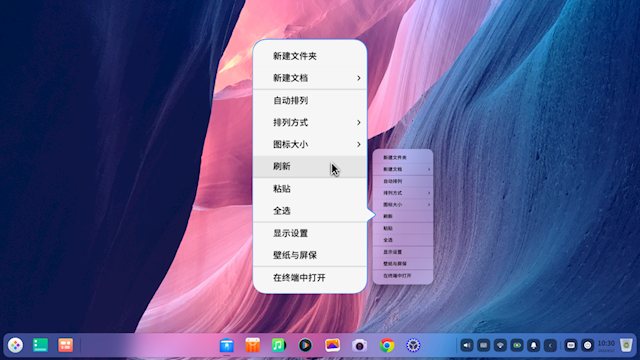The width and height of the screenshot is (640, 360).
Task: Open the multitasking view in the dock
Action: pyautogui.click(x=65, y=345)
